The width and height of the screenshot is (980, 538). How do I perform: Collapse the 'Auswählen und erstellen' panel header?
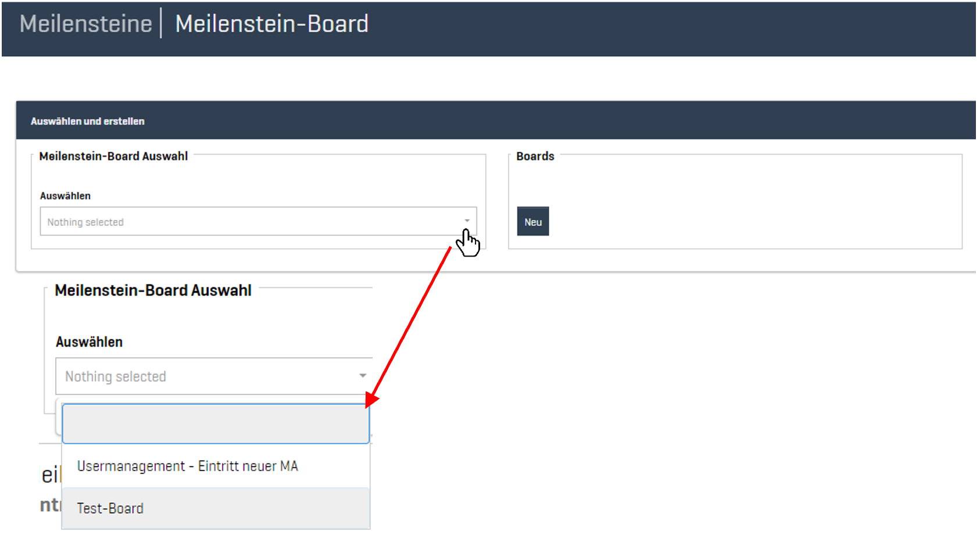coord(88,121)
